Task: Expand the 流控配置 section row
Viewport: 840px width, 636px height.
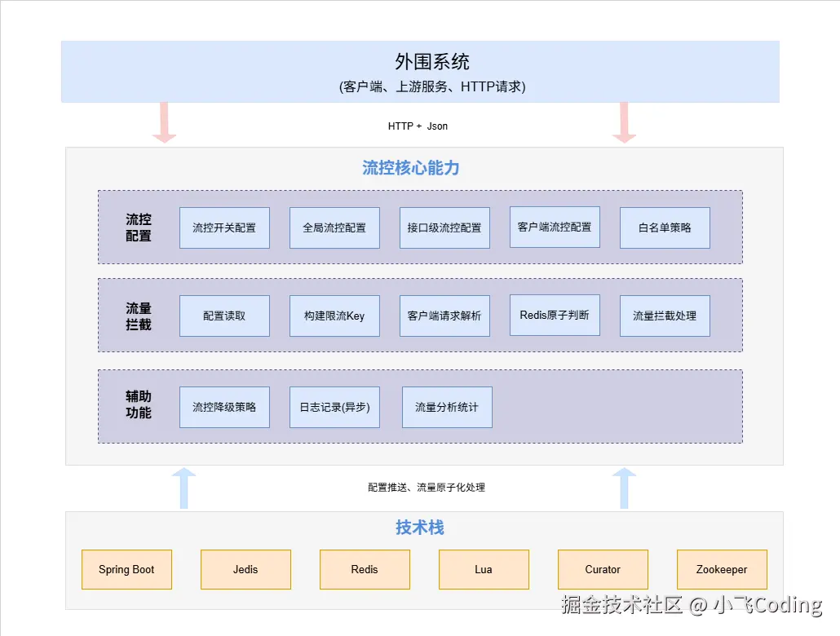Action: (x=135, y=227)
